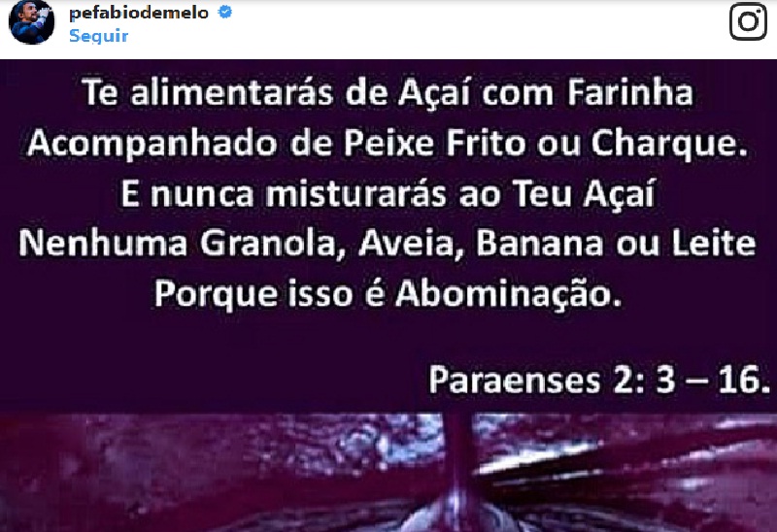Open pefabiodemelo's profile picture
777x532 pixels.
click(x=32, y=21)
